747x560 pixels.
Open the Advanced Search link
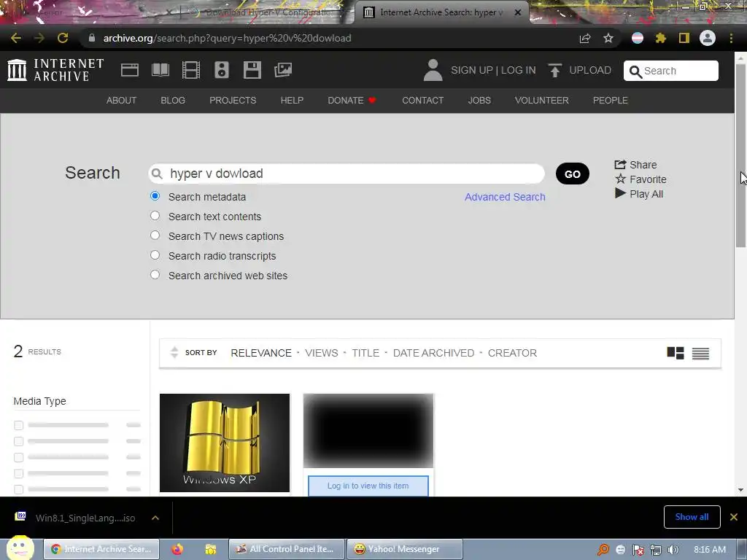(505, 197)
